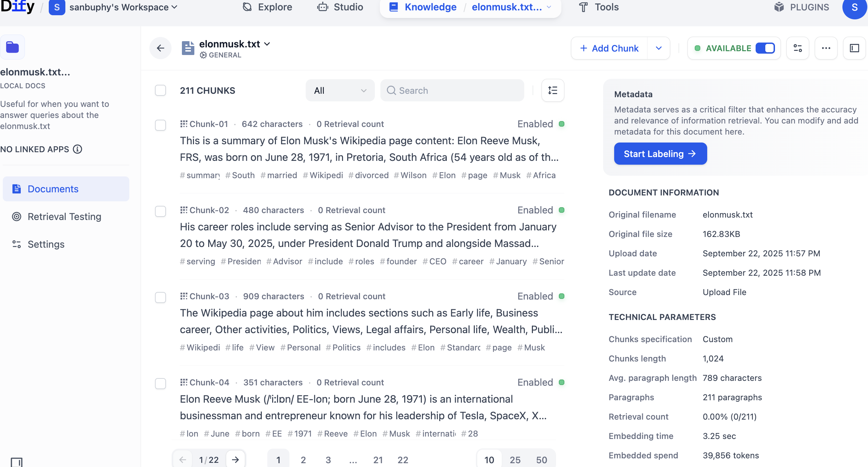Select all chunks checkbox
The image size is (868, 467).
click(160, 90)
